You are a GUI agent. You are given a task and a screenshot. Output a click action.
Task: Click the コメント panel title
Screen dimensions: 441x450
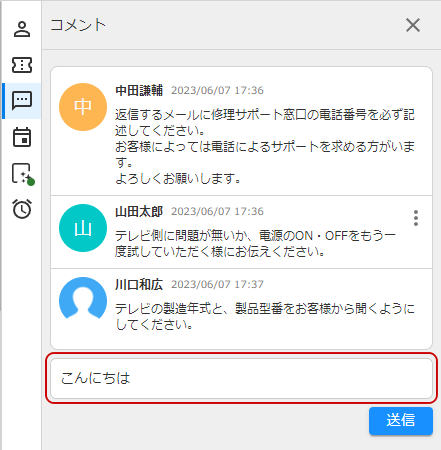click(78, 25)
